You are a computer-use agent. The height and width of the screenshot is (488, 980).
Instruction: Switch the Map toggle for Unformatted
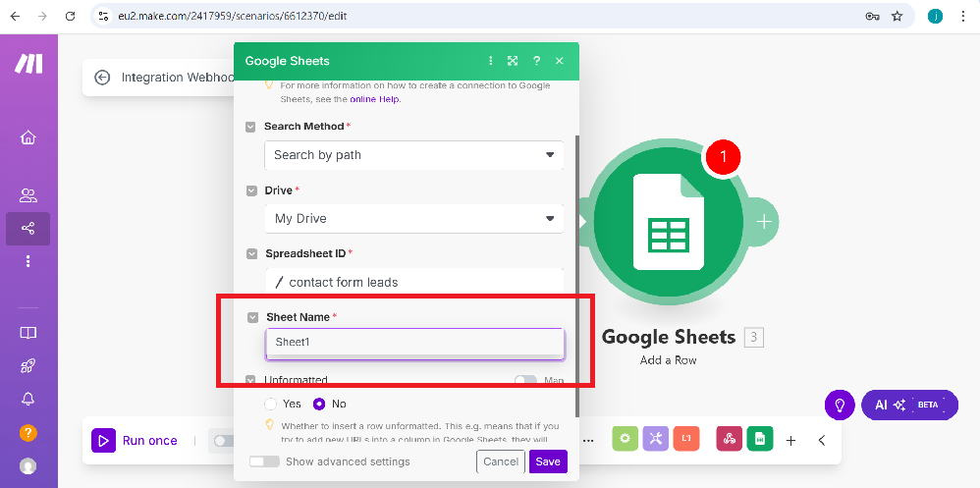coord(525,380)
